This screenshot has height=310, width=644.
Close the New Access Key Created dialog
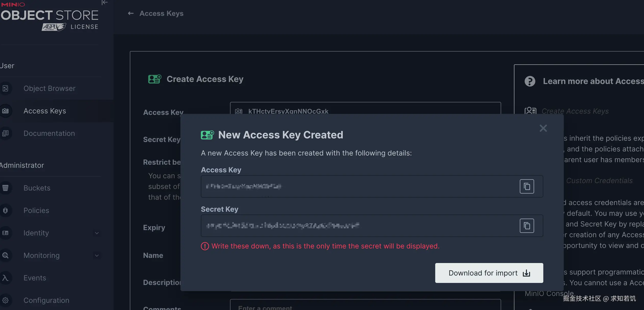click(543, 128)
